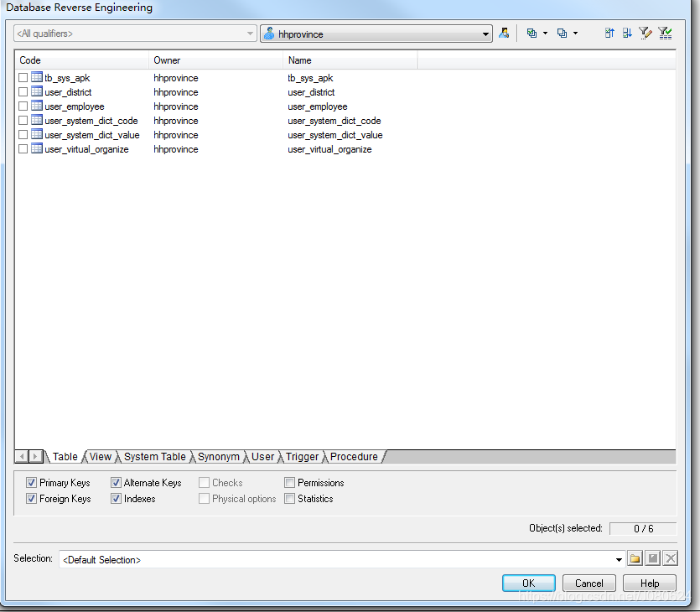Select the user_virtual_organize name cell
700x612 pixels.
pos(329,149)
